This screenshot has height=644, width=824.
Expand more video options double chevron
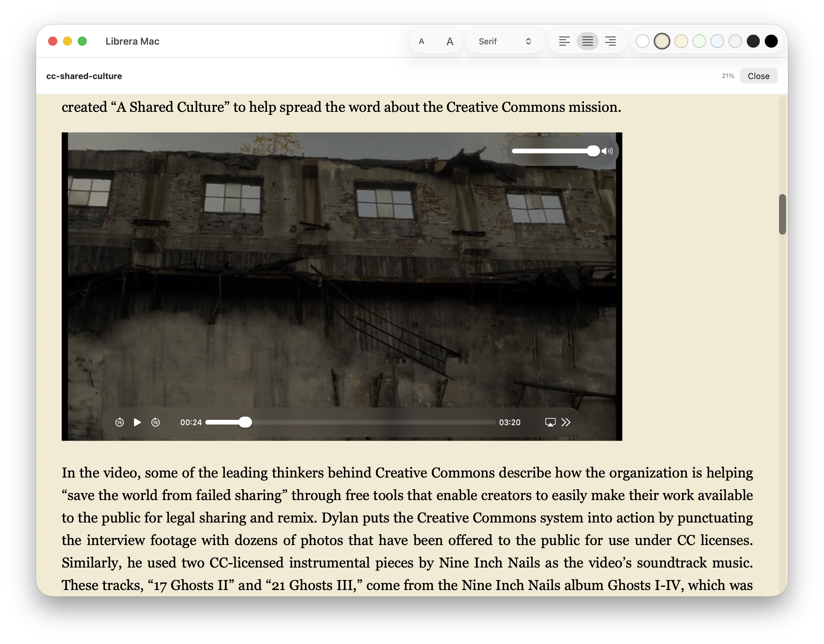pyautogui.click(x=566, y=422)
